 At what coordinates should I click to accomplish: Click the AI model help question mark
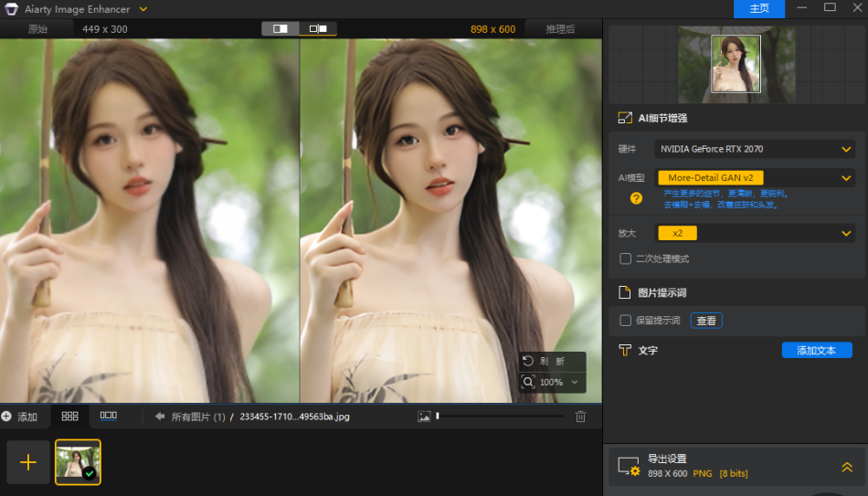click(636, 198)
